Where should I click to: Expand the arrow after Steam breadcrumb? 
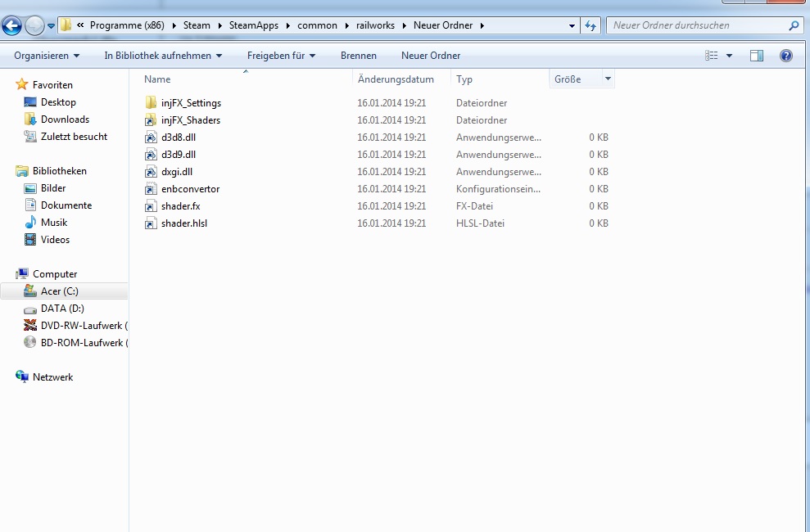pyautogui.click(x=219, y=25)
